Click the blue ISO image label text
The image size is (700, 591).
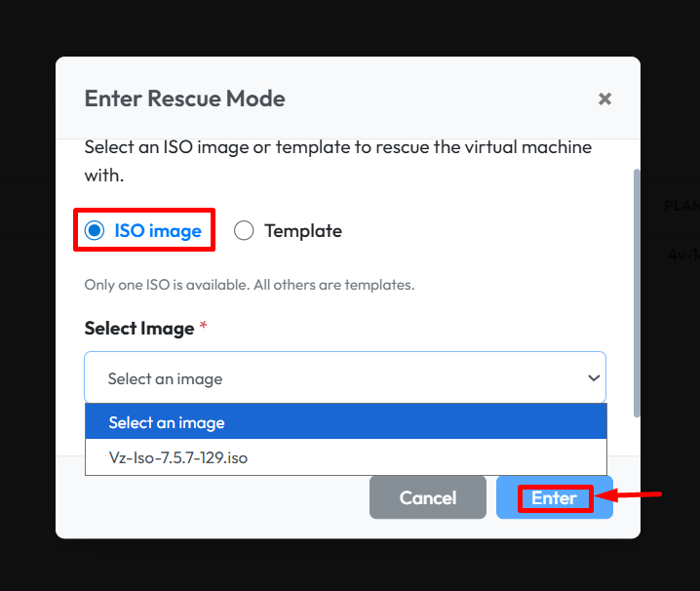click(158, 231)
